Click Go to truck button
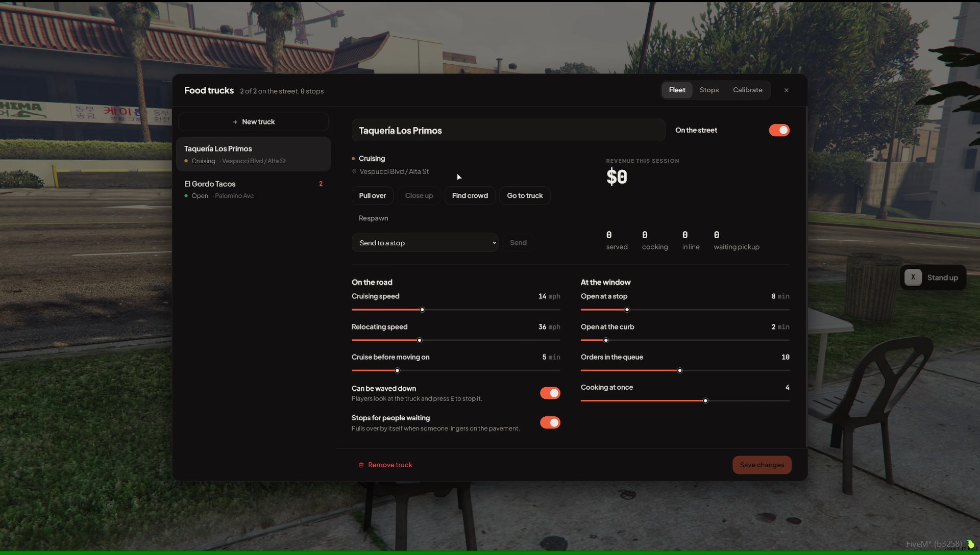The width and height of the screenshot is (980, 555). click(x=525, y=196)
